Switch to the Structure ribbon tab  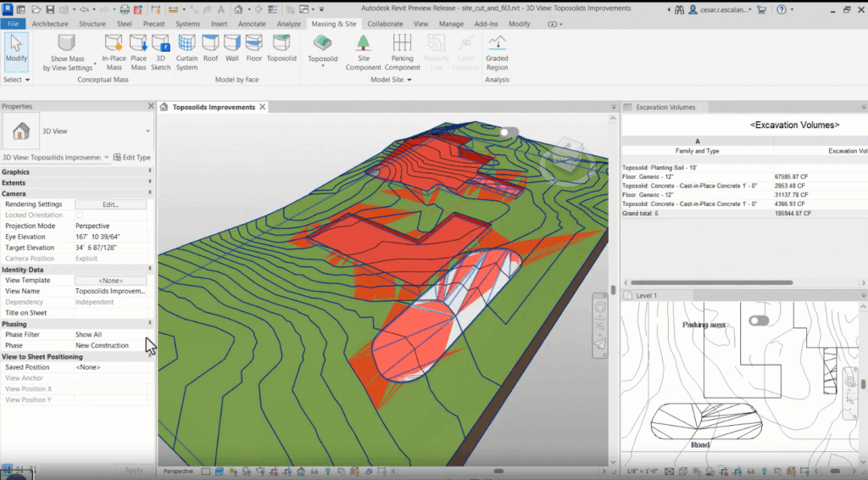click(x=92, y=24)
